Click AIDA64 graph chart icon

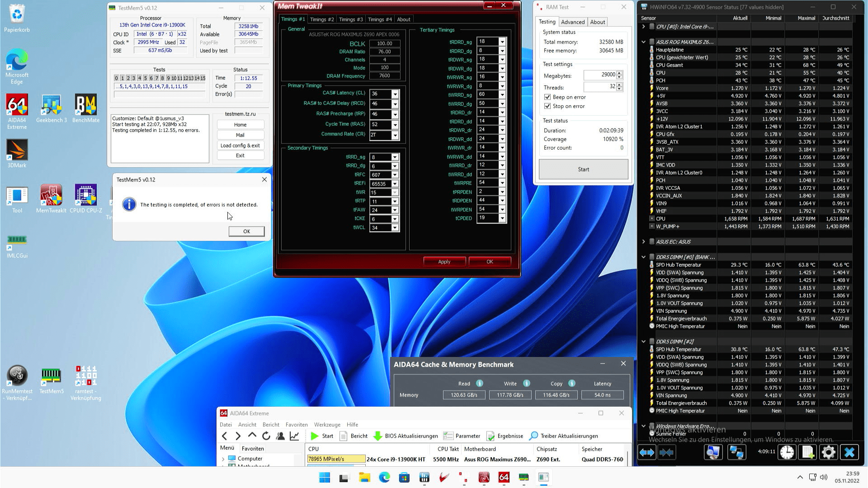[x=294, y=436]
